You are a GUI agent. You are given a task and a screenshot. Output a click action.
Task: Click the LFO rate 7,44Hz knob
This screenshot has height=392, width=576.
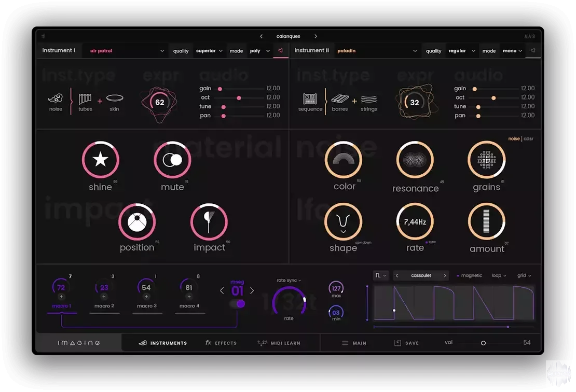[415, 222]
